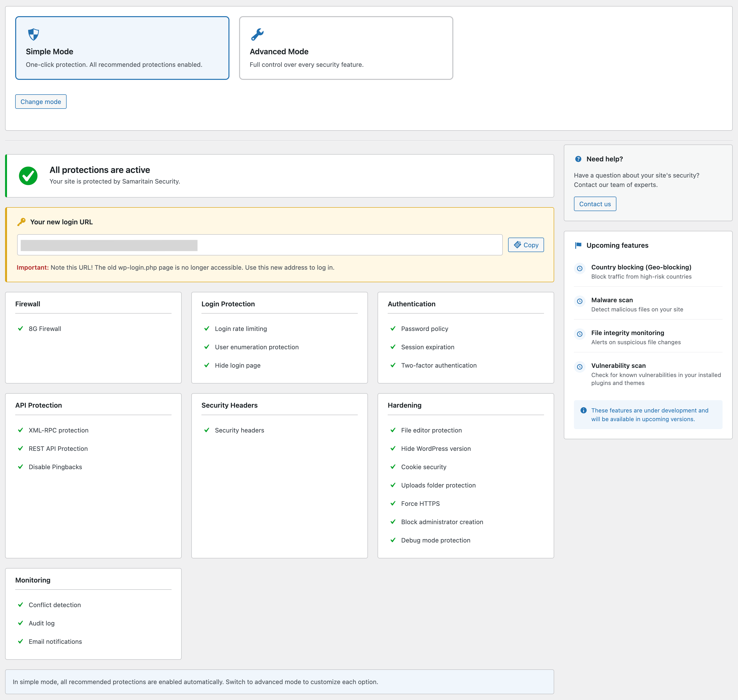
Task: Click the key icon beside login URL heading
Action: [x=21, y=222]
